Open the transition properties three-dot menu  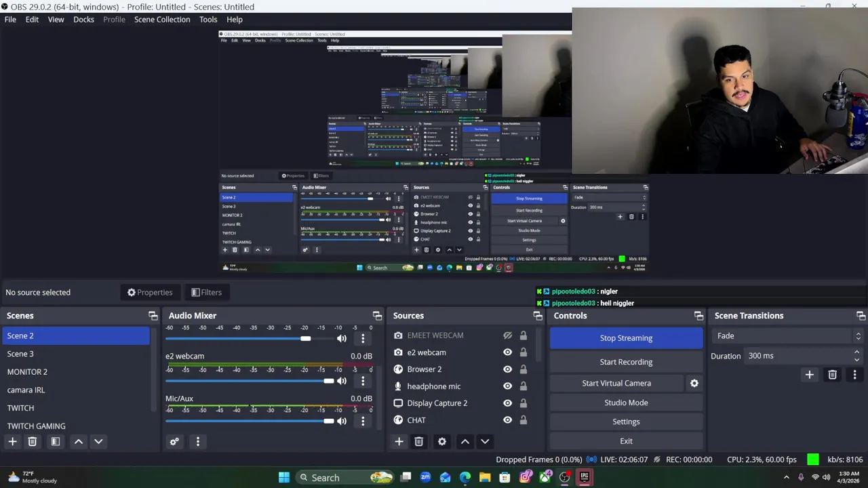coord(854,374)
